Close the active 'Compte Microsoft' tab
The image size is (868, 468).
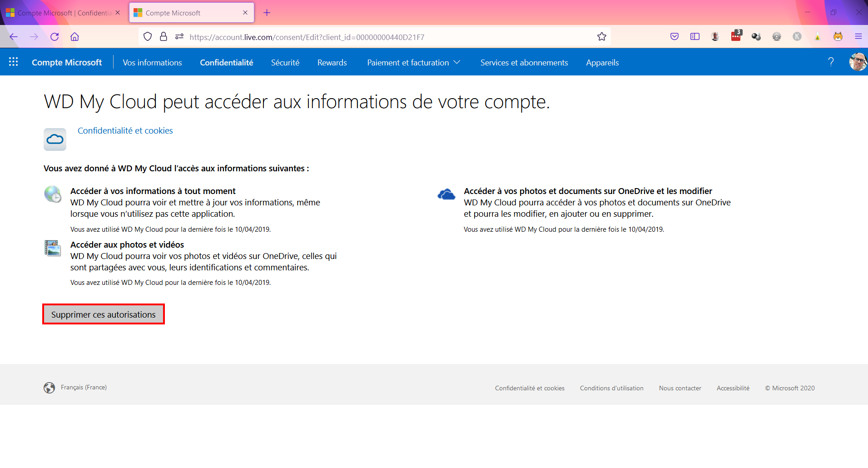click(x=245, y=13)
